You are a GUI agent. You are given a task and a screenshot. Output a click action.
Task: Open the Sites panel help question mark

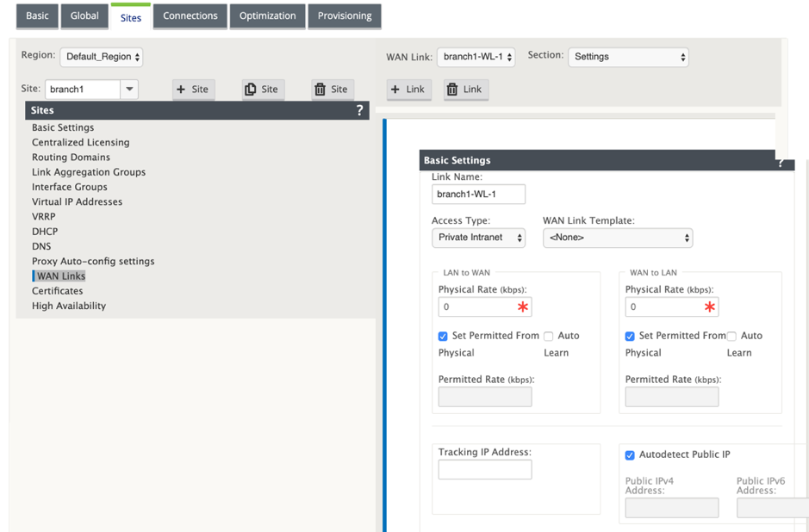tap(359, 110)
